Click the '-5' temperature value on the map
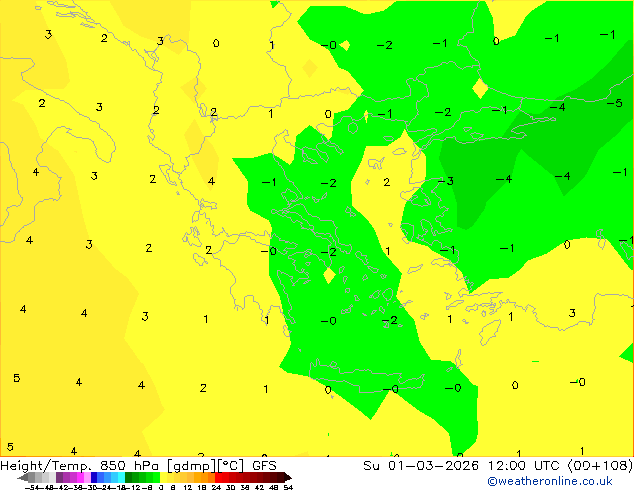The width and height of the screenshot is (634, 490). tap(615, 103)
